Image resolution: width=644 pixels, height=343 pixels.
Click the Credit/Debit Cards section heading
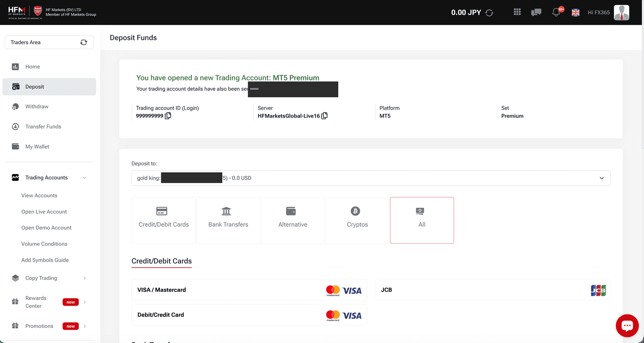(161, 261)
